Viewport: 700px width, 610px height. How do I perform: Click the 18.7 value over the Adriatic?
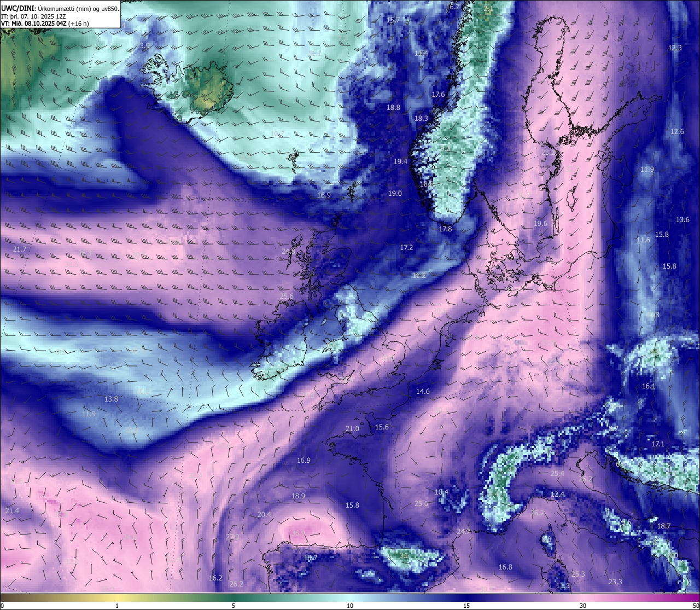point(663,526)
